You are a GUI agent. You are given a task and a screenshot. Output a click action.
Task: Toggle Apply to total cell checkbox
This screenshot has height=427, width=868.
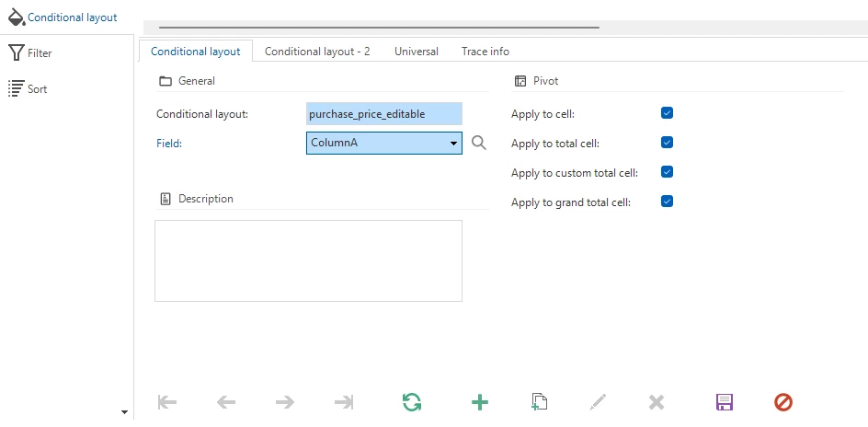point(668,143)
